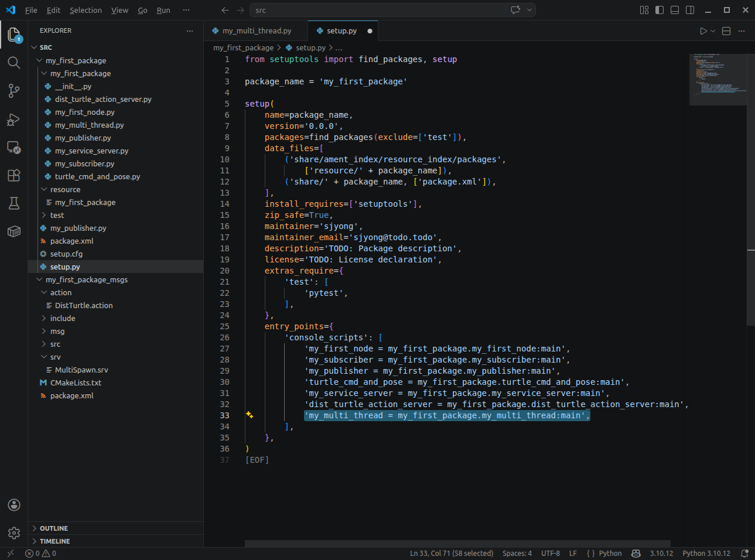Open the Accounts menu icon
This screenshot has height=560, width=755.
pos(14,505)
